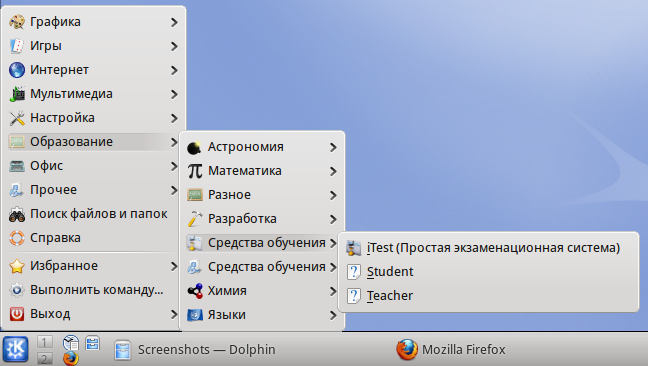Click the palette icon beside Графика
The image size is (648, 366).
pos(17,22)
